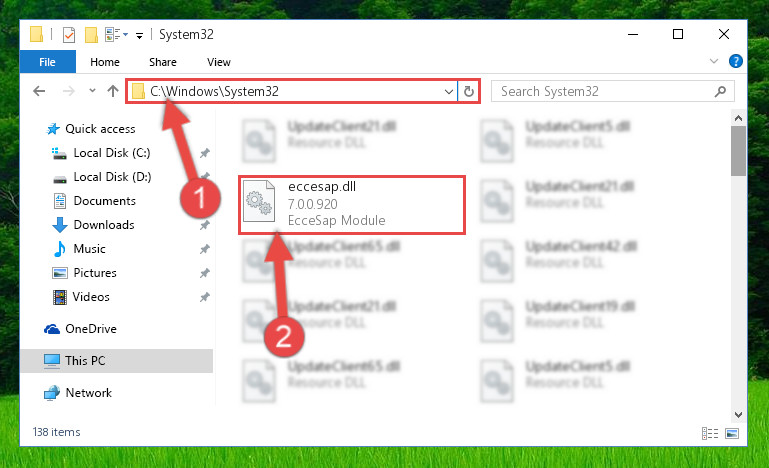Switch to details list view

pos(710,433)
